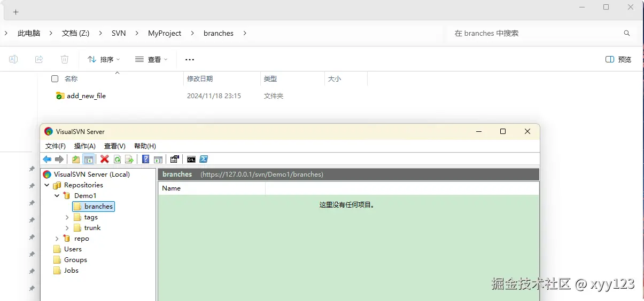Screen dimensions: 644x301
Task: Click breadcrumb chevron after 此电脑
Action: click(x=51, y=33)
